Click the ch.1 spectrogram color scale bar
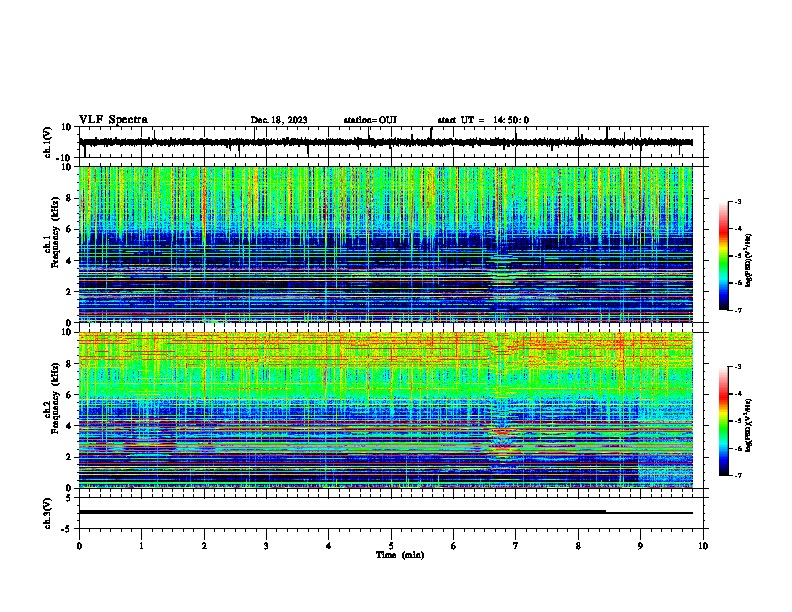The height and width of the screenshot is (612, 792). coord(724,256)
